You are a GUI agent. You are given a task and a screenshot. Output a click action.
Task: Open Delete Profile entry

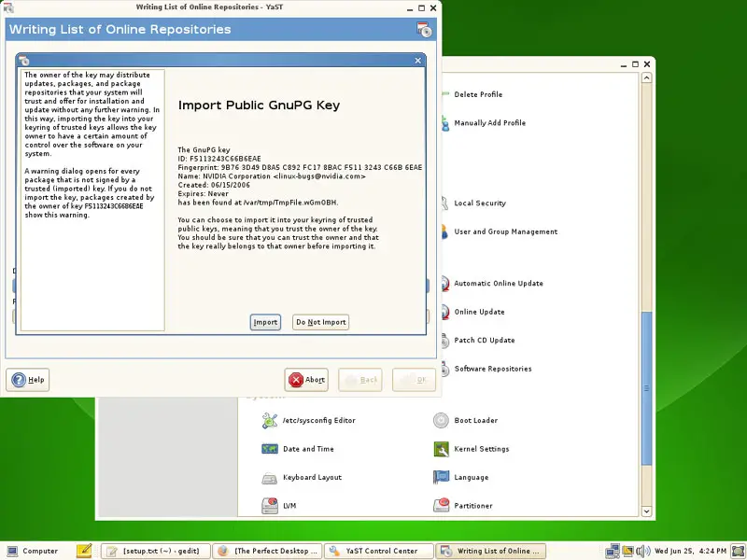coord(478,94)
